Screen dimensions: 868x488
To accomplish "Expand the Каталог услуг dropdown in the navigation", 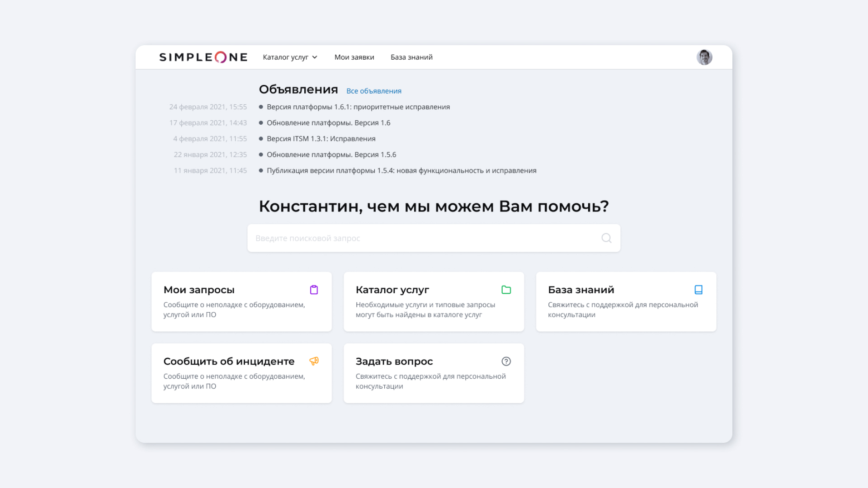I will click(x=287, y=57).
